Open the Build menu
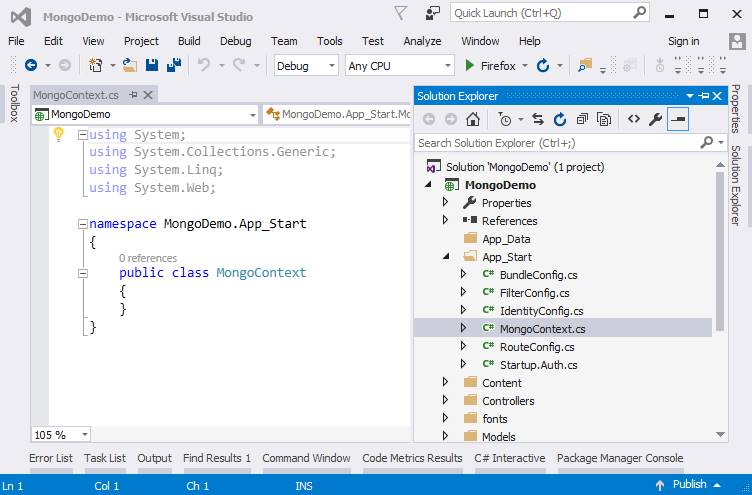752x495 pixels. coord(189,41)
